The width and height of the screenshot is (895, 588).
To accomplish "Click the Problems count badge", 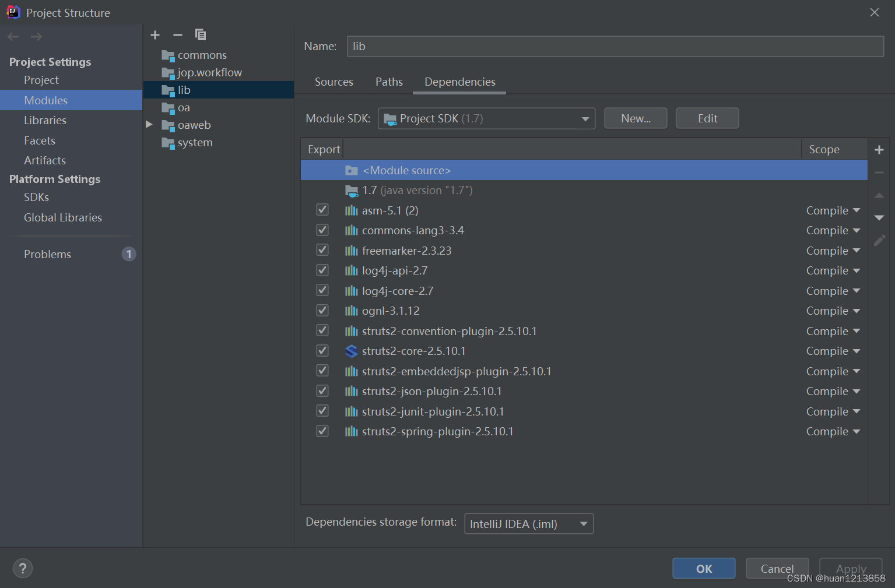I will pyautogui.click(x=129, y=254).
